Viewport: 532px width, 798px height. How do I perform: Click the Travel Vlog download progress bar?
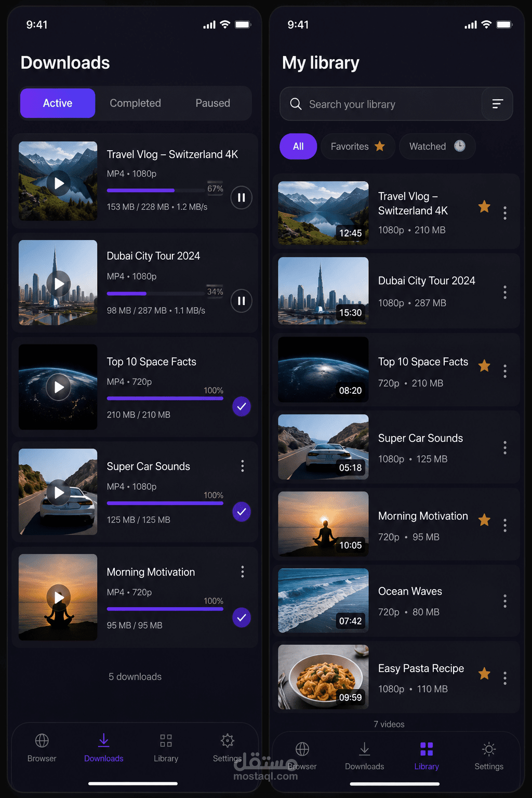(x=165, y=191)
